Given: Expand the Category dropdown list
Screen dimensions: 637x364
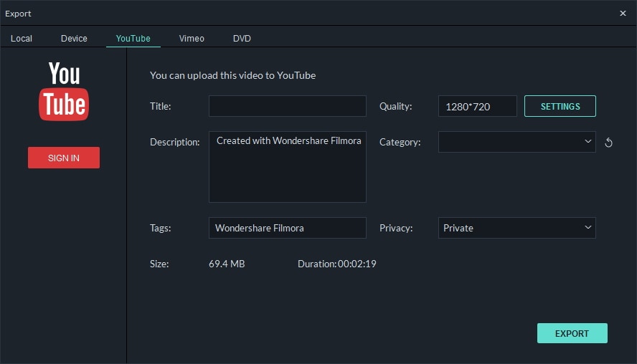Looking at the screenshot, I should [x=516, y=142].
